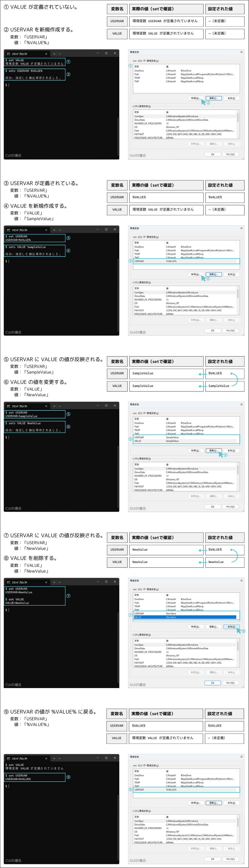Maximize the terminal window showing 'setx VALUE SampleValue'

(106, 229)
